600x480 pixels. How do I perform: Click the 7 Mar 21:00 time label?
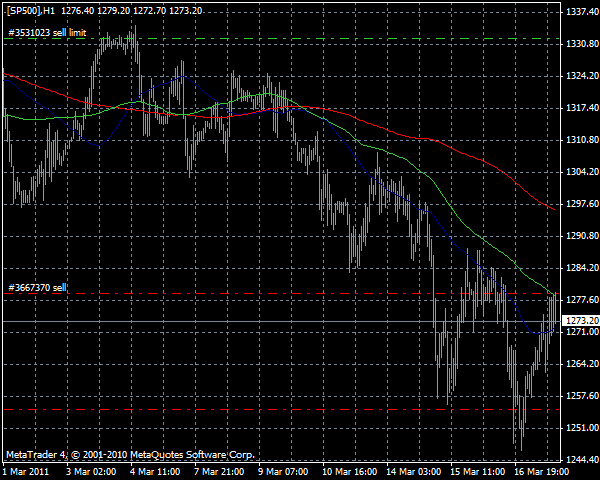click(219, 472)
